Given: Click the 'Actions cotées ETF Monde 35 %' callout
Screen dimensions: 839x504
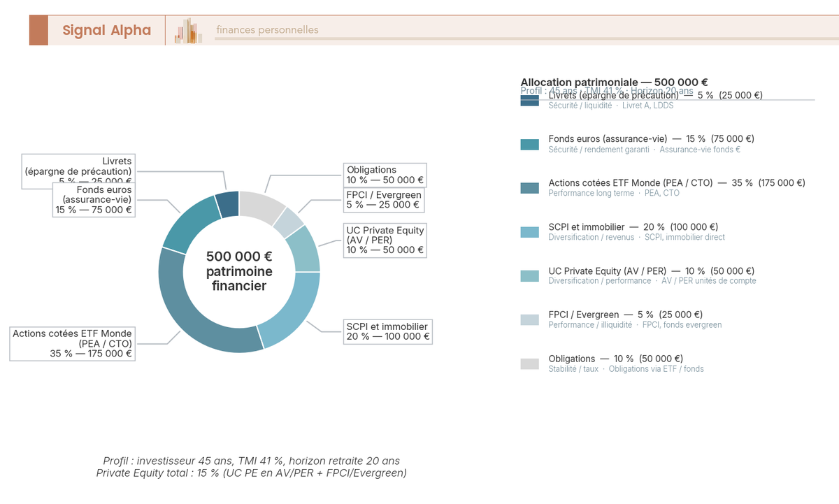Looking at the screenshot, I should pyautogui.click(x=72, y=343).
